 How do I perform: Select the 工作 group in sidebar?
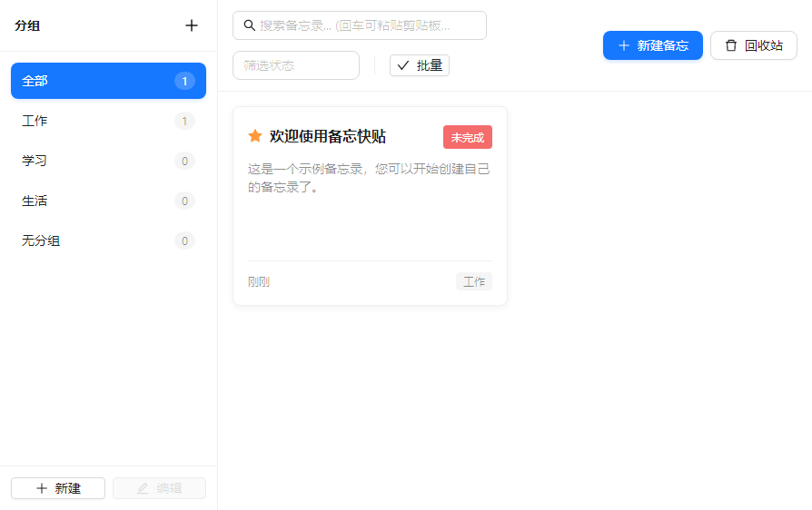coord(108,121)
